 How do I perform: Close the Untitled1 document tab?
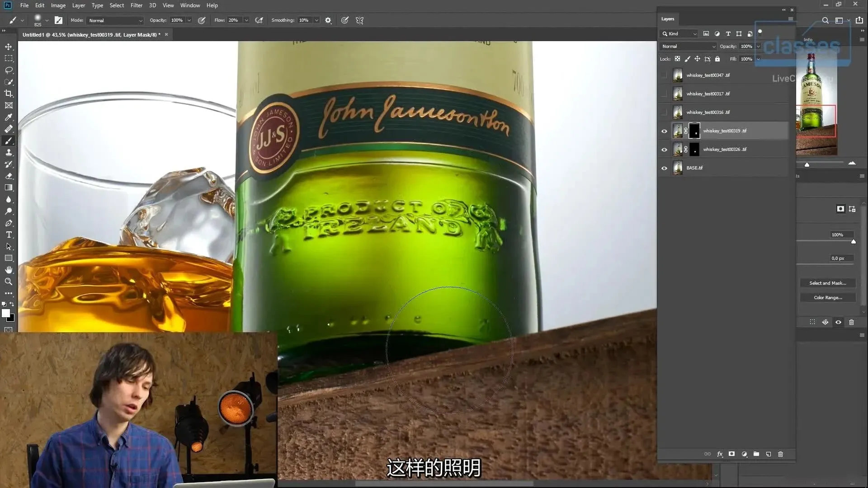tap(166, 34)
